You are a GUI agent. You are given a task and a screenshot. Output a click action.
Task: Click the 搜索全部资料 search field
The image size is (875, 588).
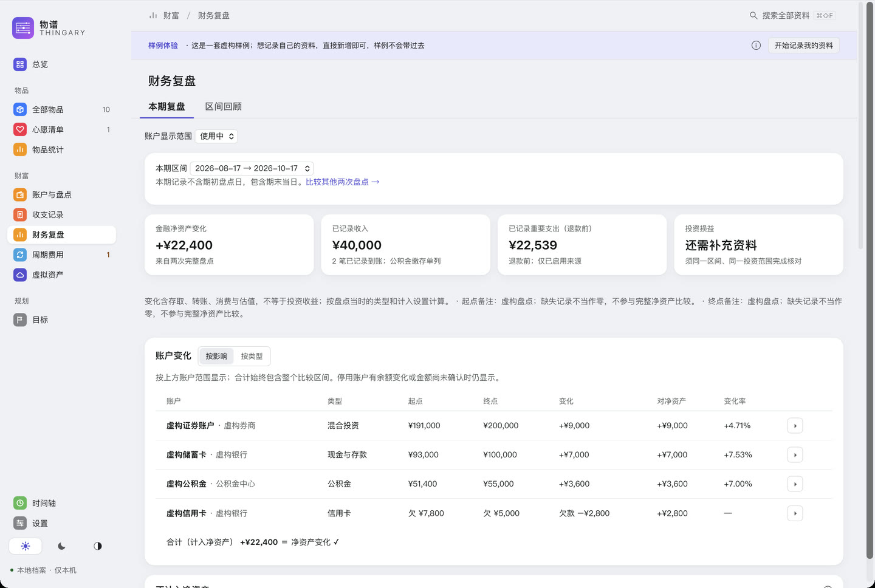(792, 16)
